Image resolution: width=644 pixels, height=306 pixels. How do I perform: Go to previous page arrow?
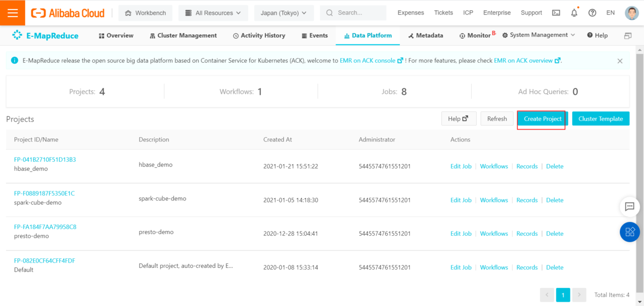coord(547,295)
